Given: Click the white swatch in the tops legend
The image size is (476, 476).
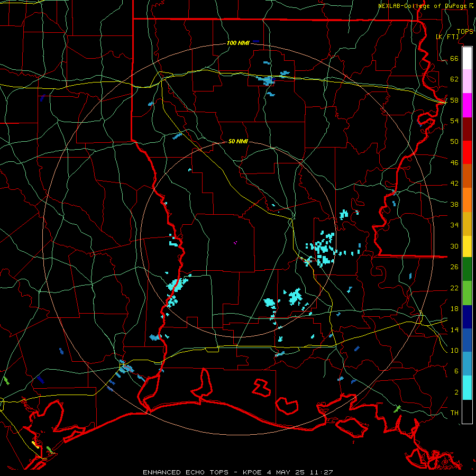Looking at the screenshot, I should tap(467, 58).
